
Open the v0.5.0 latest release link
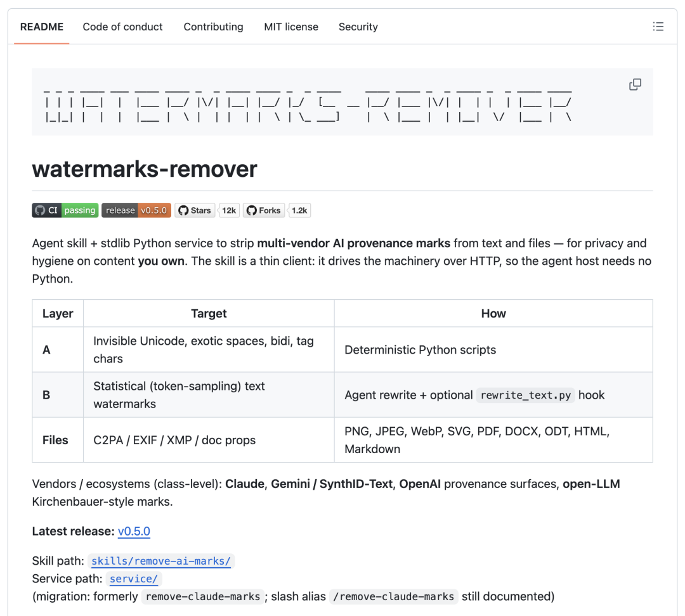click(x=134, y=531)
